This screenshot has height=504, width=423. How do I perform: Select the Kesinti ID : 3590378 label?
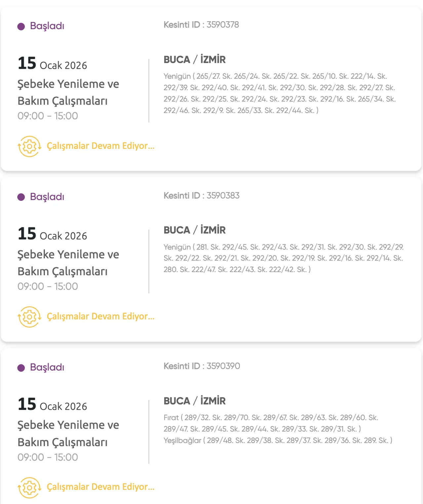(201, 25)
